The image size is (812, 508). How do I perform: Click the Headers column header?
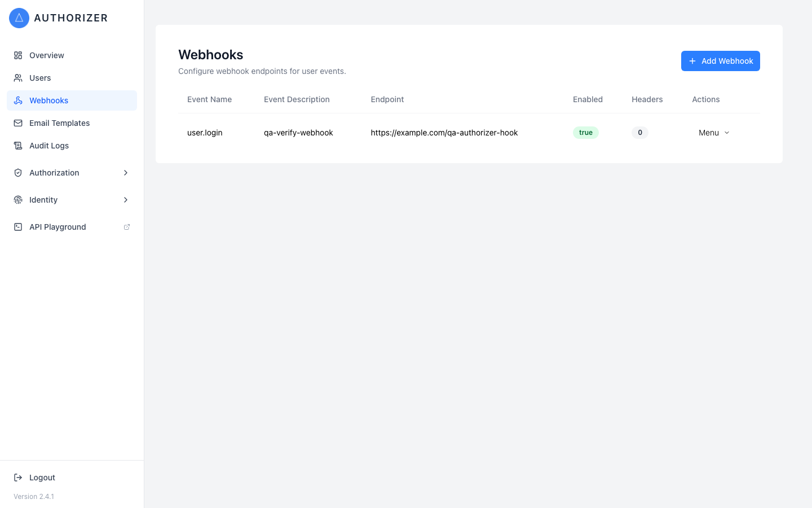pos(647,99)
